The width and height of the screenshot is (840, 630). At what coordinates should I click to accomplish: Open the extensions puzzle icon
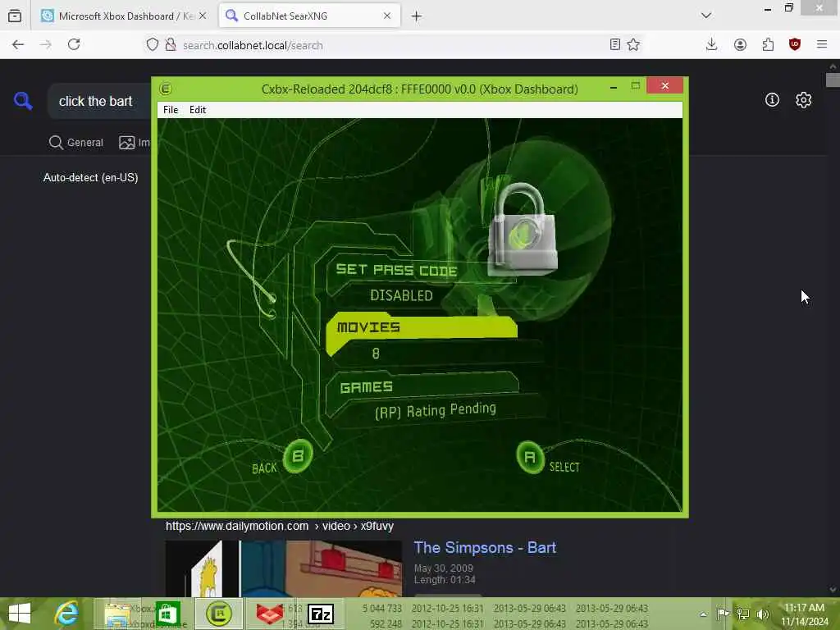(x=768, y=45)
